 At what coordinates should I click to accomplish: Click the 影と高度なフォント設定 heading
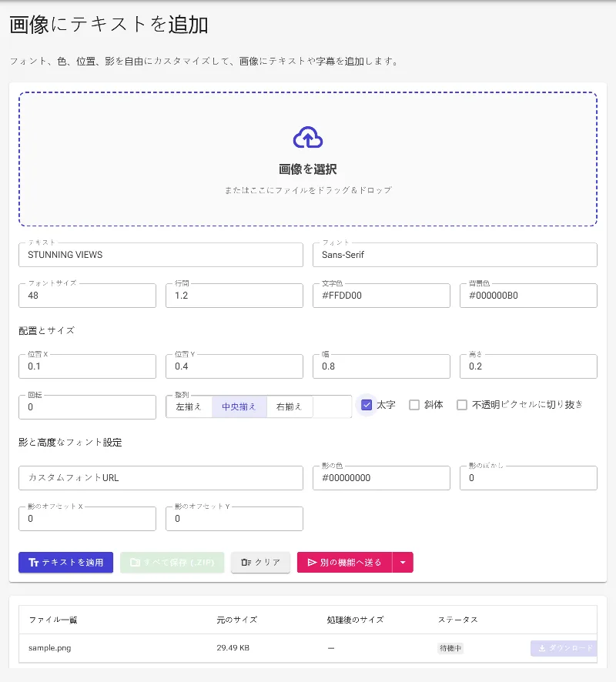[x=70, y=443]
